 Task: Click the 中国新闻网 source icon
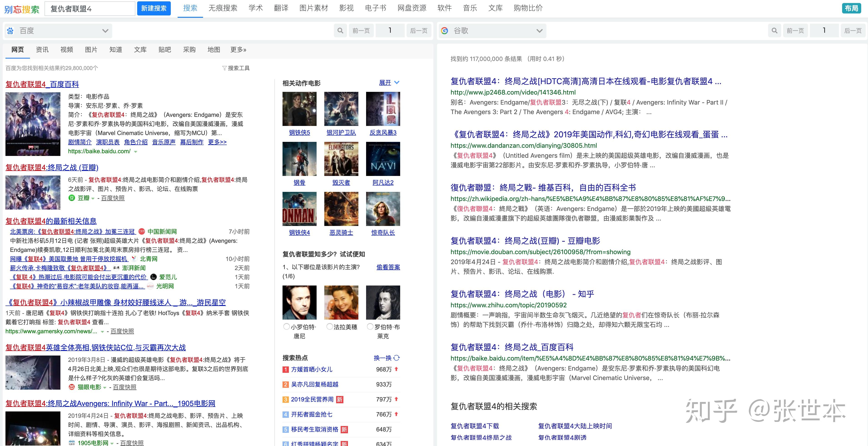point(142,232)
